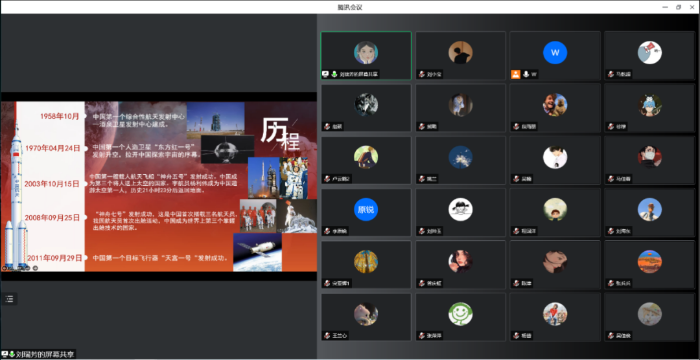Image resolution: width=700 pixels, height=360 pixels.
Task: Click the Tiangong space module image on the slide
Action: coord(257,252)
